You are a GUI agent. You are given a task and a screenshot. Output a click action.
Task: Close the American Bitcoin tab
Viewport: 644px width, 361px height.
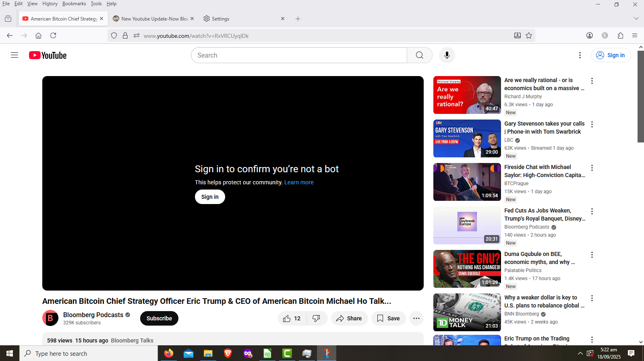point(101,19)
